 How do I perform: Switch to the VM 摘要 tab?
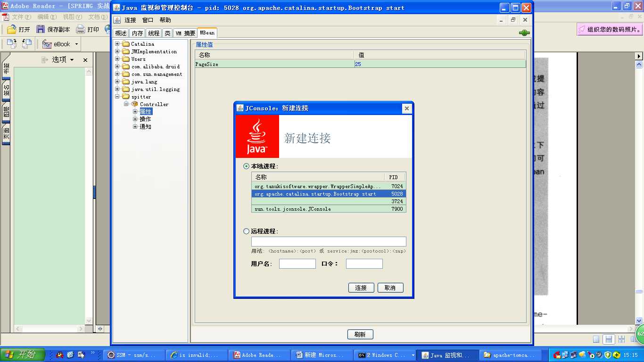click(x=185, y=33)
